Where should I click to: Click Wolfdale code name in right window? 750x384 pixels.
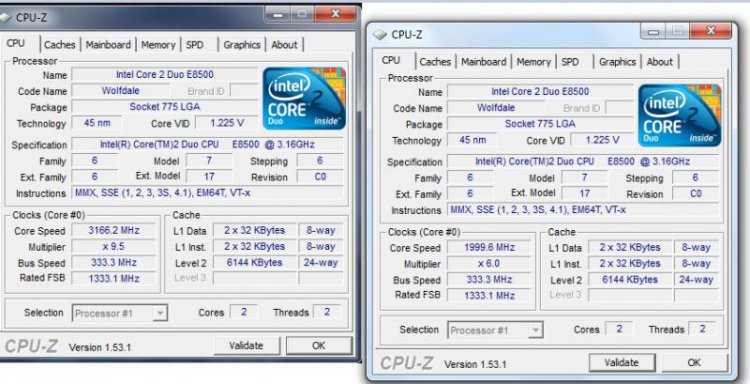pos(496,108)
